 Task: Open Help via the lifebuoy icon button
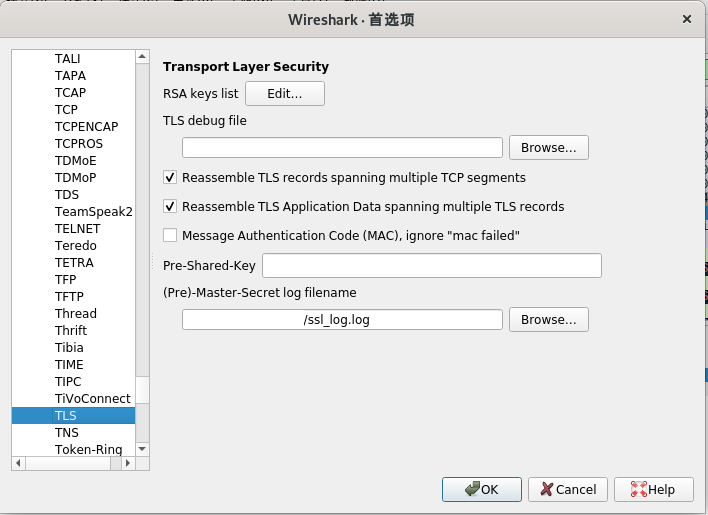point(653,489)
